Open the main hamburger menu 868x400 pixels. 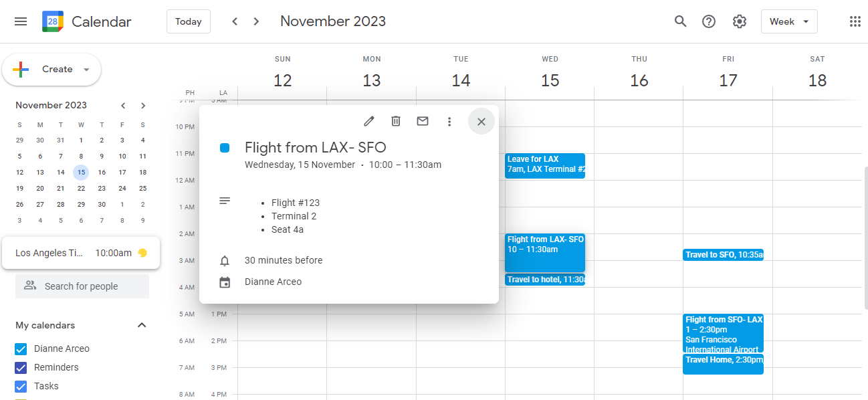coord(21,21)
